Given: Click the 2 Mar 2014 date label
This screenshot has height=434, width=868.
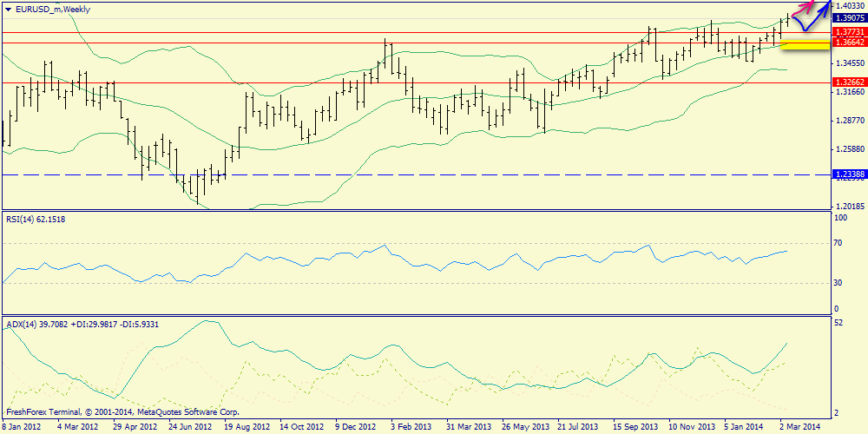Looking at the screenshot, I should click(x=800, y=427).
